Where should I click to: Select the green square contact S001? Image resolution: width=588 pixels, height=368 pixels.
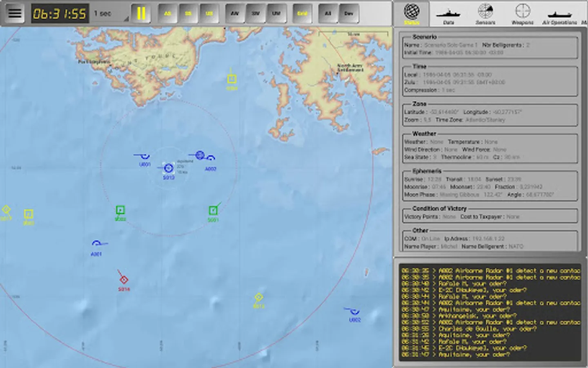pyautogui.click(x=213, y=211)
